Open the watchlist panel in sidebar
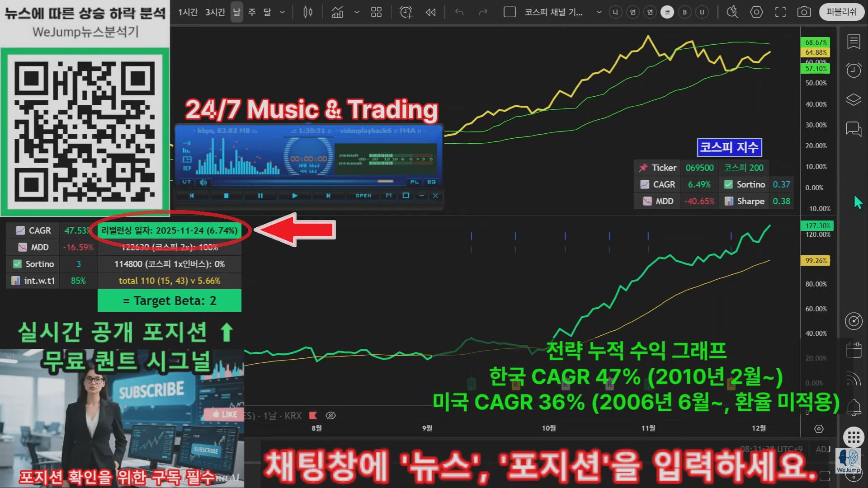Screen dimensions: 868x488 click(x=854, y=42)
